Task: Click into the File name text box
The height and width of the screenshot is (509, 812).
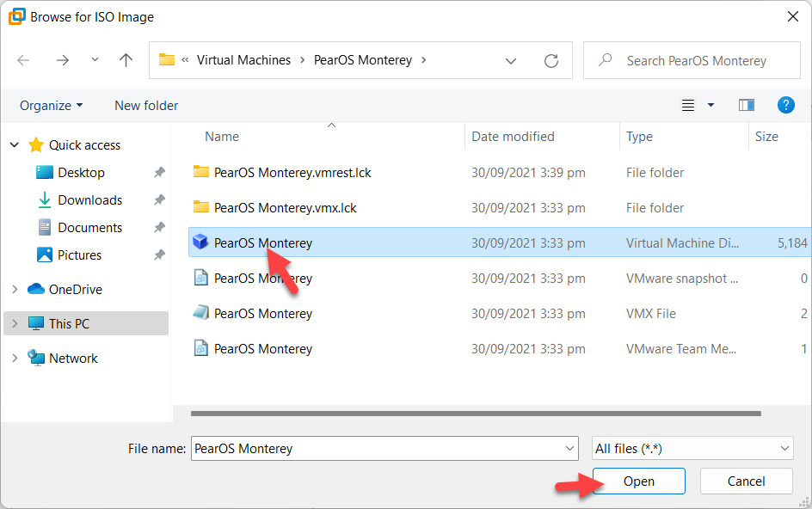Action: click(x=378, y=449)
